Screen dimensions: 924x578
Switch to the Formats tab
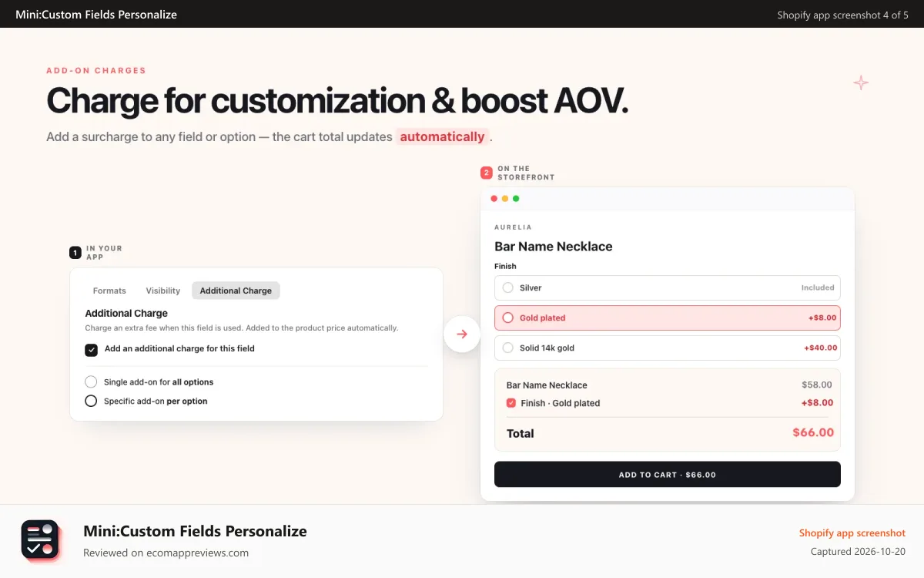[x=109, y=291]
